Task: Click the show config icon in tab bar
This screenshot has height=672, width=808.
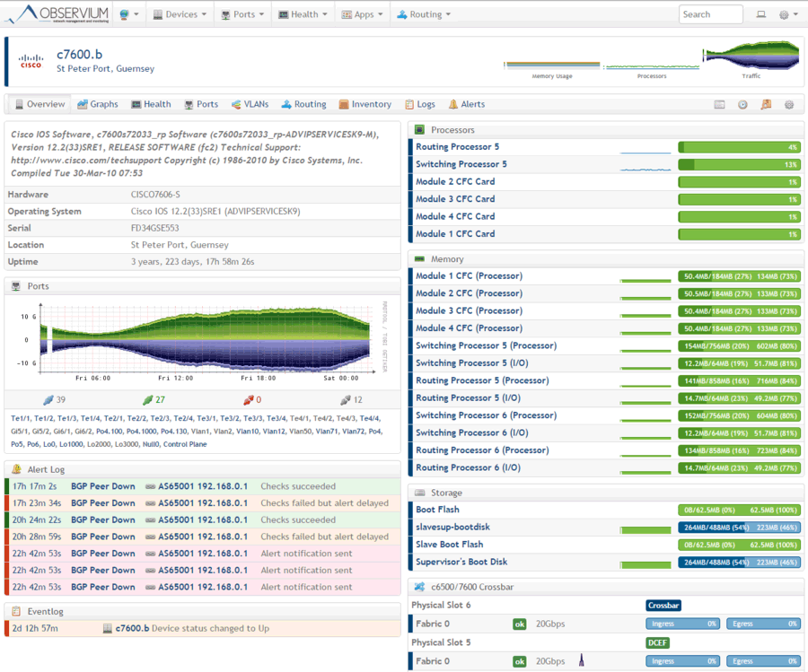Action: [719, 105]
